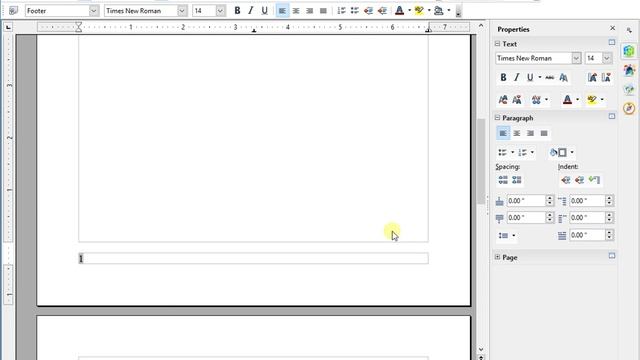Justify paragraph in sidebar Paragraph section
Image resolution: width=640 pixels, height=360 pixels.
[x=544, y=133]
